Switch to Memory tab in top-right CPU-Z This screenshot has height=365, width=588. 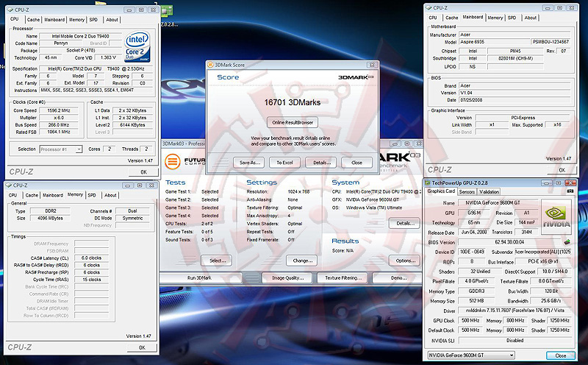pyautogui.click(x=495, y=18)
